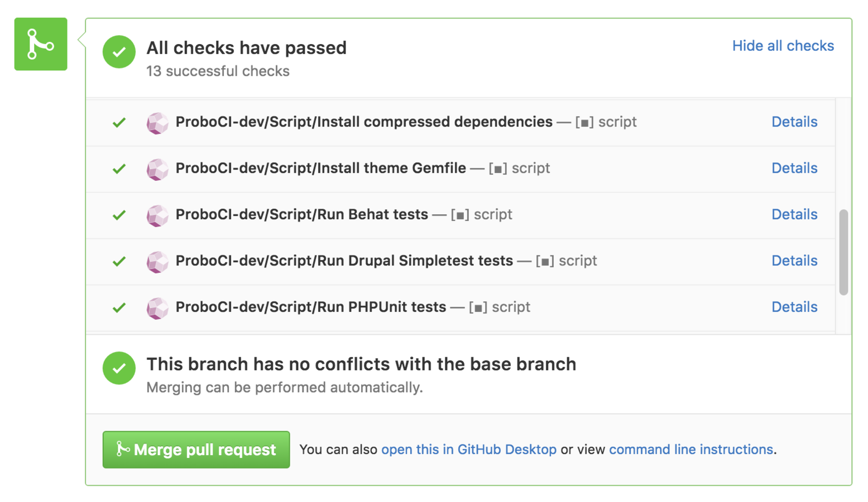View Details of Drupal Simpletest tests check
The image size is (868, 502).
point(794,261)
